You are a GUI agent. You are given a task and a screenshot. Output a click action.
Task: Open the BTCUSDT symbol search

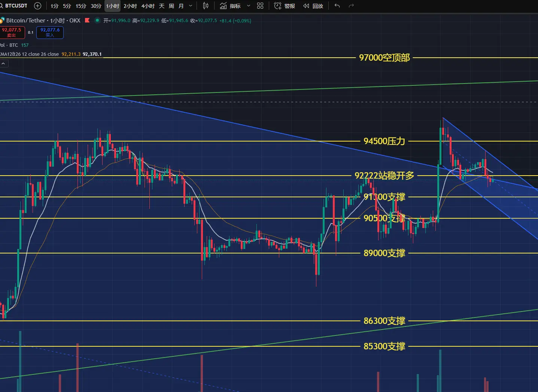click(x=14, y=6)
